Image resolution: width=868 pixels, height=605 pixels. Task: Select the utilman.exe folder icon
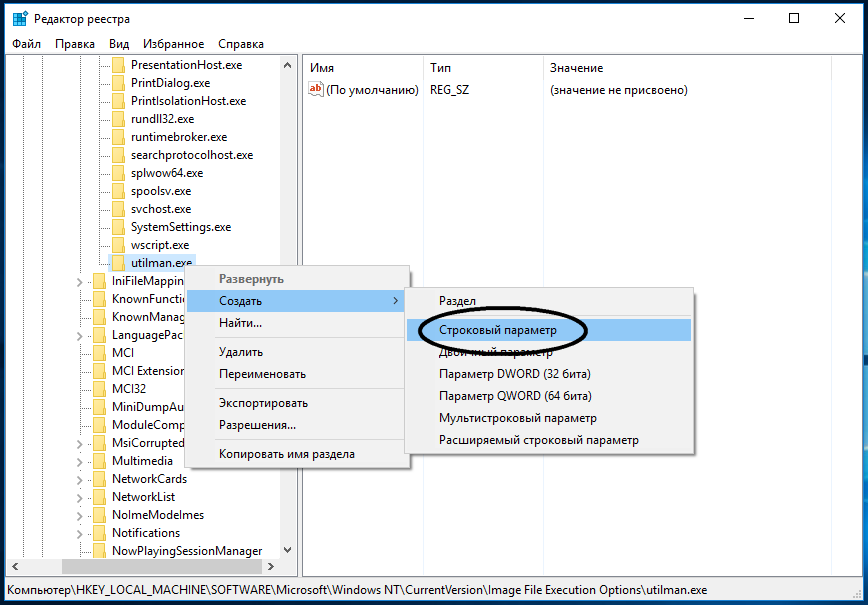point(118,262)
